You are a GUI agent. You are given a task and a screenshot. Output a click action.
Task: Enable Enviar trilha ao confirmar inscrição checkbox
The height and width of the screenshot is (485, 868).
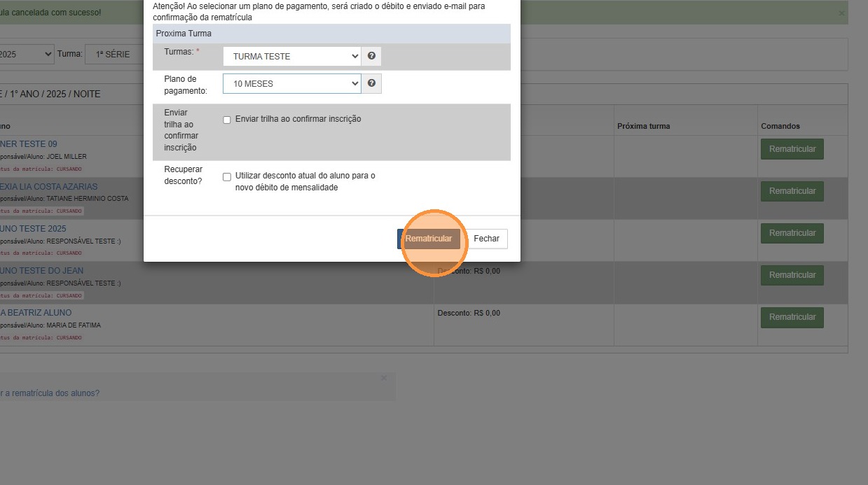(227, 120)
